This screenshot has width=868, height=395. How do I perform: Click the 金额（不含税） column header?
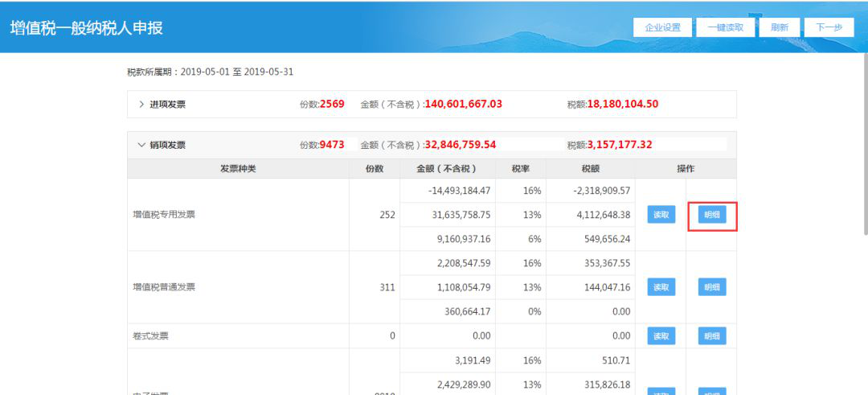click(448, 169)
